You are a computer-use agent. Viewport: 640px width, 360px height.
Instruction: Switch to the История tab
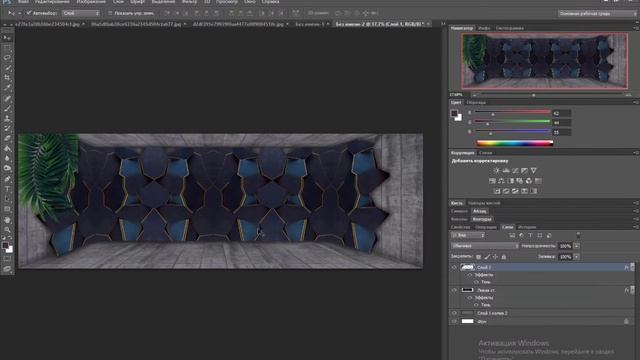tap(527, 227)
